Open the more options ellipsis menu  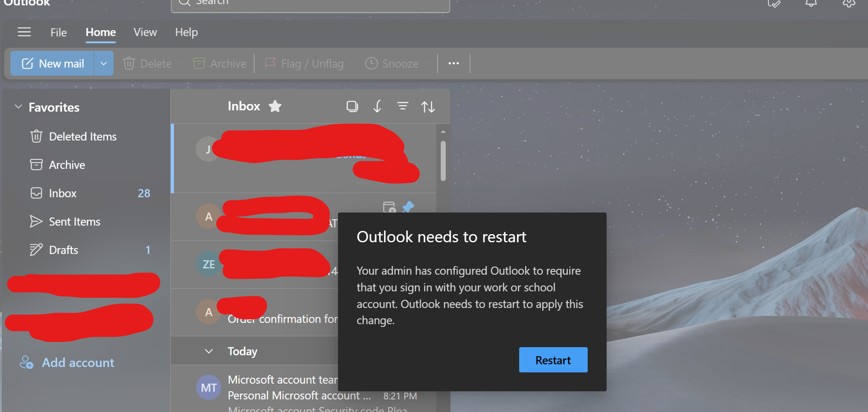click(453, 63)
